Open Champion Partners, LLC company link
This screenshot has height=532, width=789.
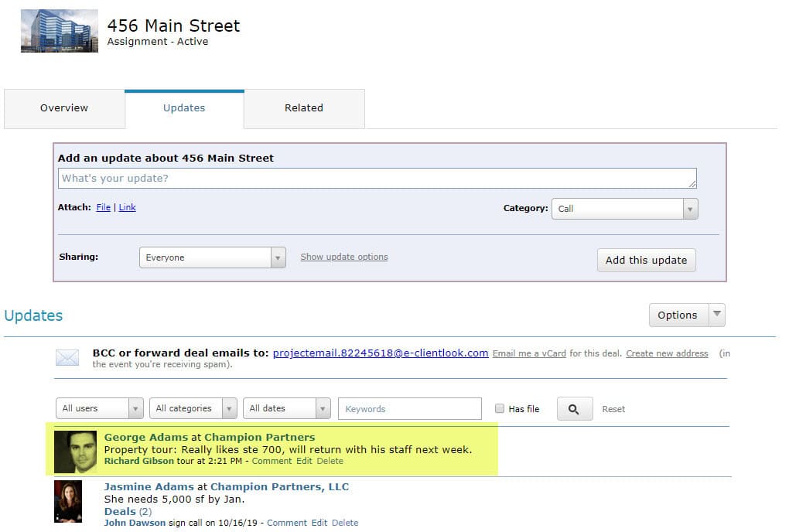[279, 486]
